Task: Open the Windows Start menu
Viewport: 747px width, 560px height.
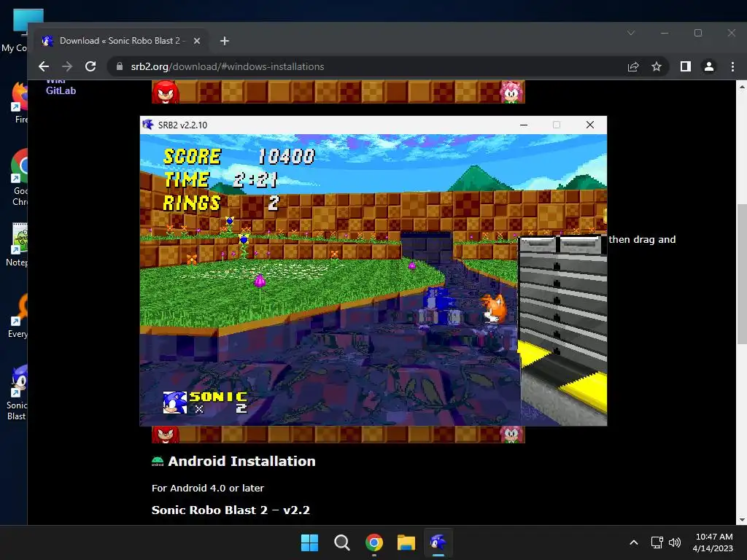Action: pos(309,542)
